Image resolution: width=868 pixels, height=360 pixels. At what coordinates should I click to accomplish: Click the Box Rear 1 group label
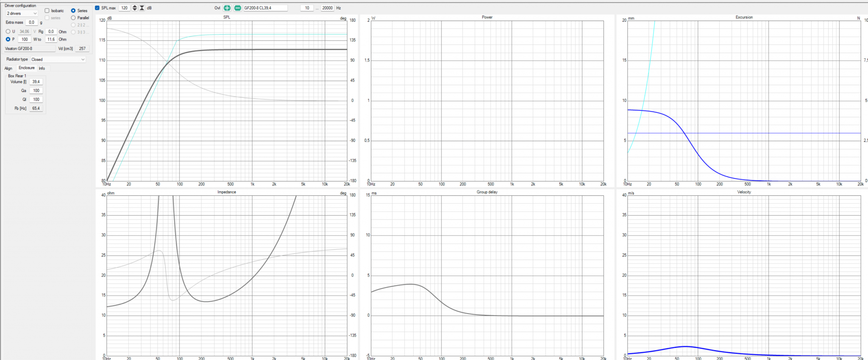[17, 76]
